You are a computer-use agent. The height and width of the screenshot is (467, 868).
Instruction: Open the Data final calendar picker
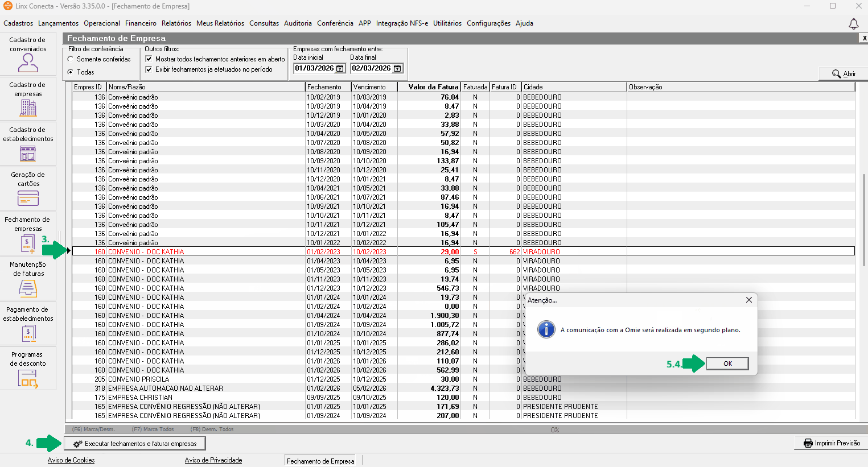click(397, 69)
